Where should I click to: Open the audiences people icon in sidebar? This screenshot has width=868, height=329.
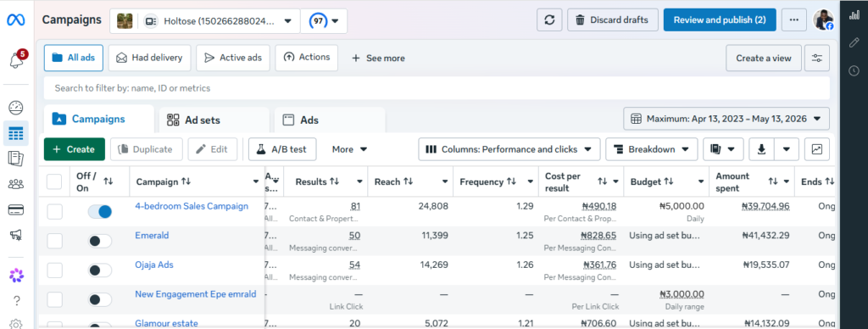pyautogui.click(x=16, y=185)
